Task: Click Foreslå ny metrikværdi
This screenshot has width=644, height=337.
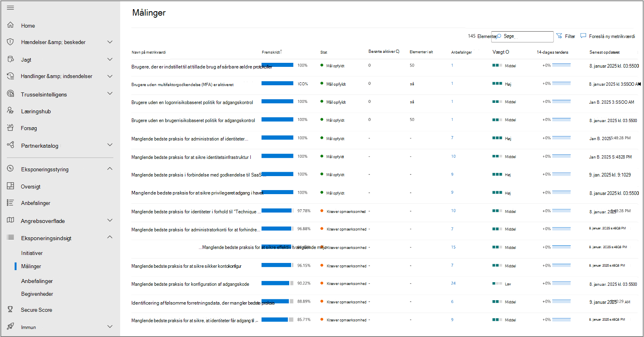Action: pos(612,36)
